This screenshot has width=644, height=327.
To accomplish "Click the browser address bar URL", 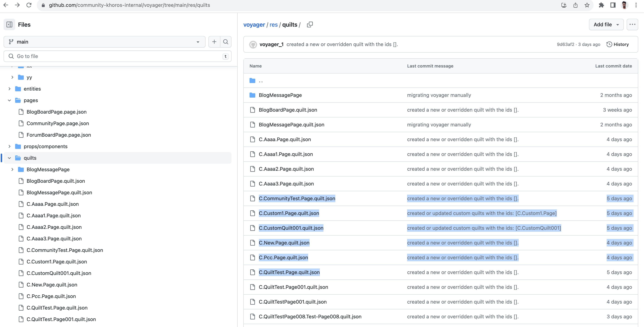I will coord(129,5).
